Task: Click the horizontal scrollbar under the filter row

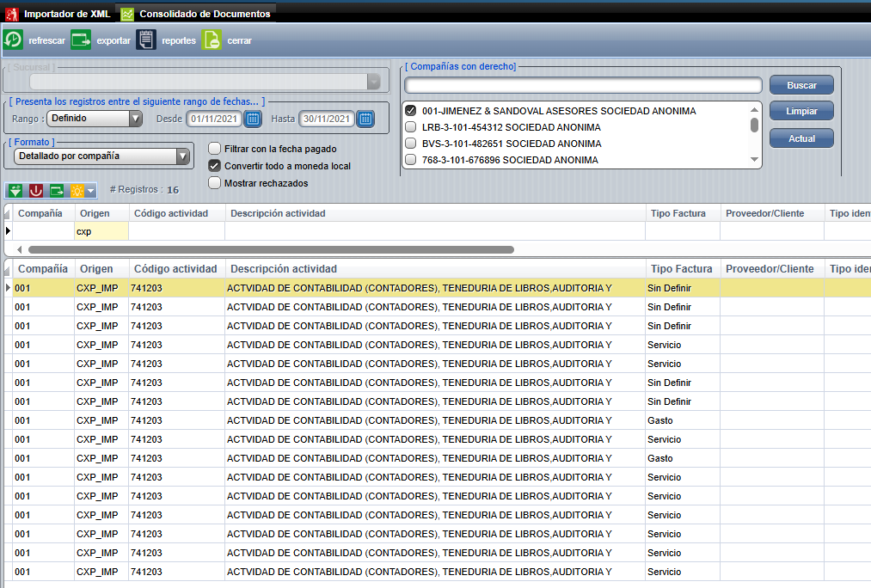Action: click(x=271, y=249)
